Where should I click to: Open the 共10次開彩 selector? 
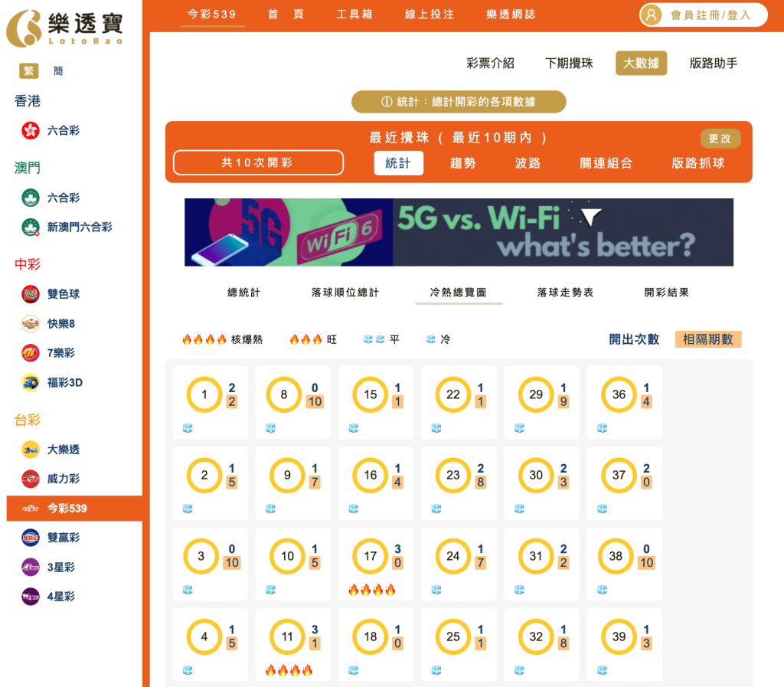coord(258,162)
